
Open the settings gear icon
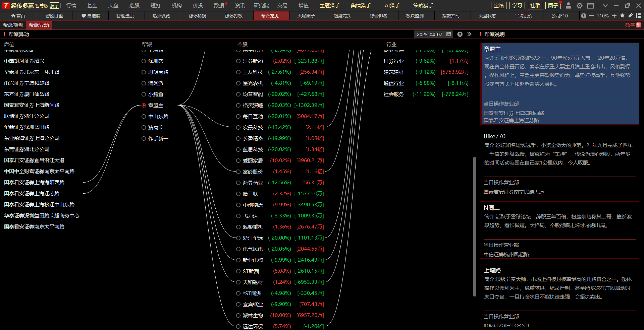click(x=579, y=5)
